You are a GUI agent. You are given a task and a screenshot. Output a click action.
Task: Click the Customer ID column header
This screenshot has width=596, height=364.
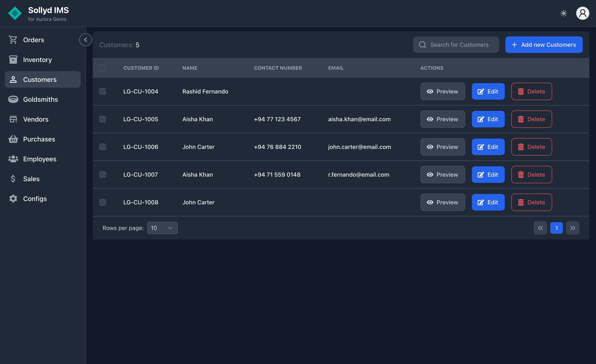(141, 68)
